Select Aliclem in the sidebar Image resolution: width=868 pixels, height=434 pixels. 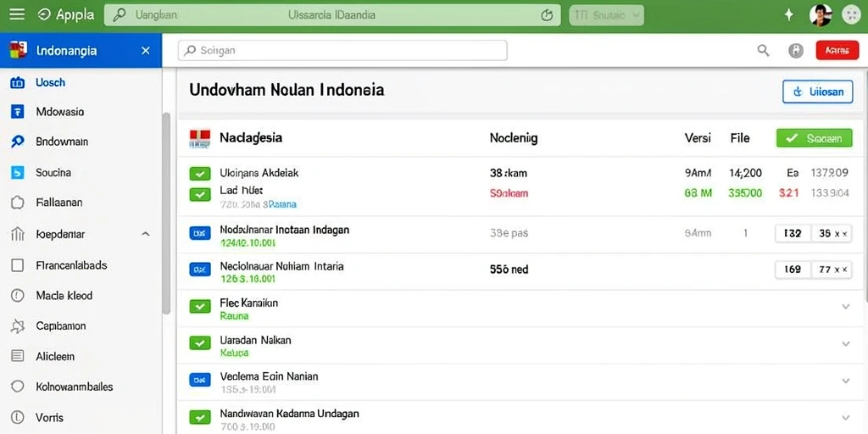click(x=55, y=357)
